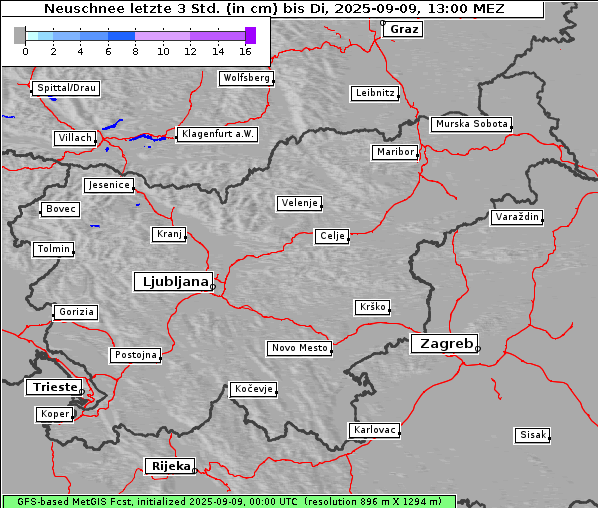Click the Postojna label
The height and width of the screenshot is (508, 598).
(x=136, y=355)
